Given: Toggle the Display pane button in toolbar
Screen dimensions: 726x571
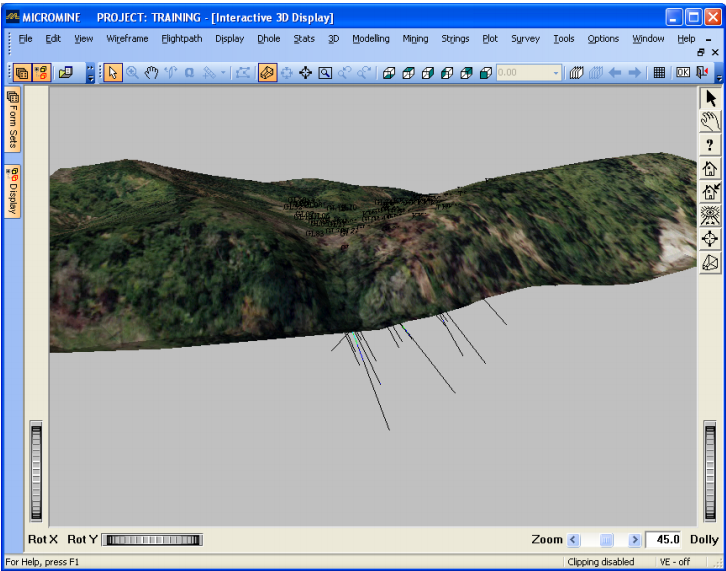Looking at the screenshot, I should click(x=41, y=73).
